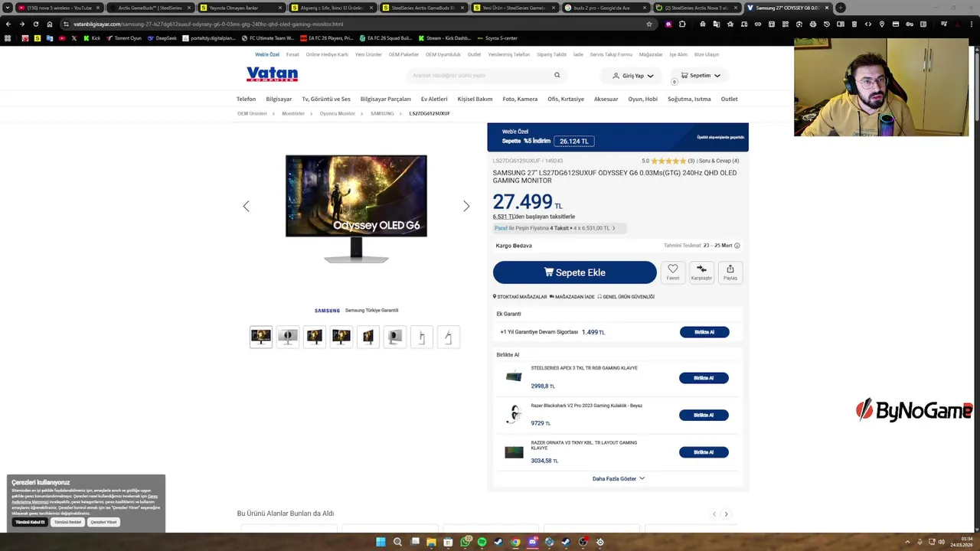The image size is (980, 551).
Task: Go back in browser history
Action: pos(8,24)
